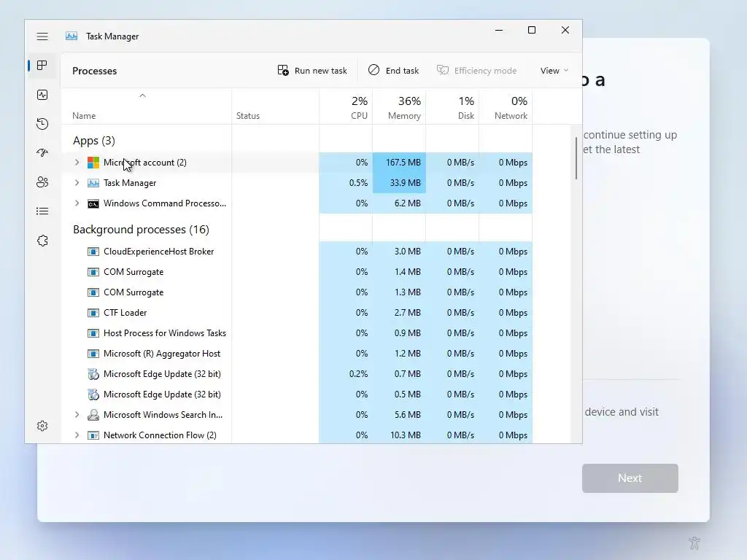
Task: Select Host Process for Windows Tasks
Action: [297, 333]
